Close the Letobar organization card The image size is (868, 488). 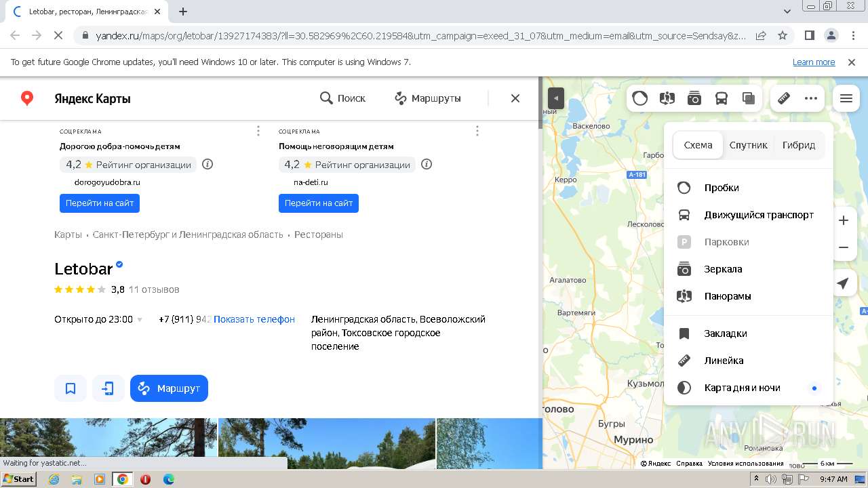coord(515,98)
